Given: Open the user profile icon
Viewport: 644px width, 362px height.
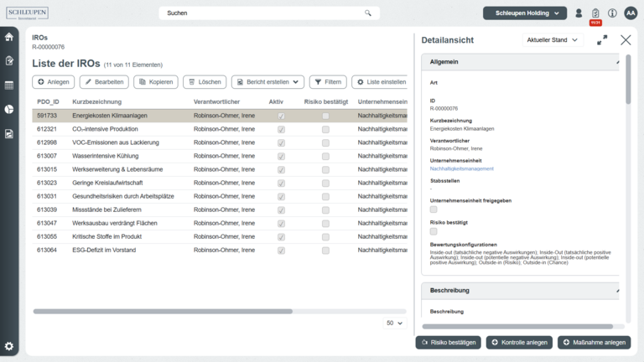Looking at the screenshot, I should (579, 13).
